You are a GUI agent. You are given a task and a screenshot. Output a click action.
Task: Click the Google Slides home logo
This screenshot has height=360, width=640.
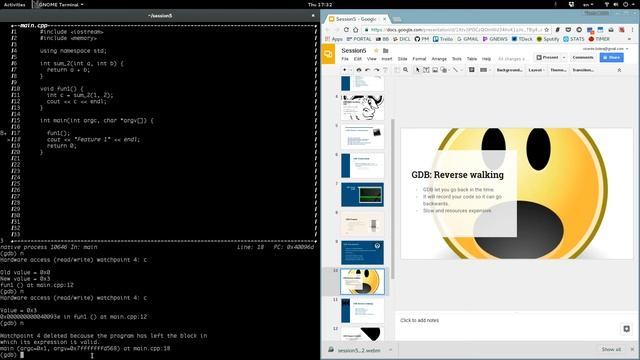(328, 54)
